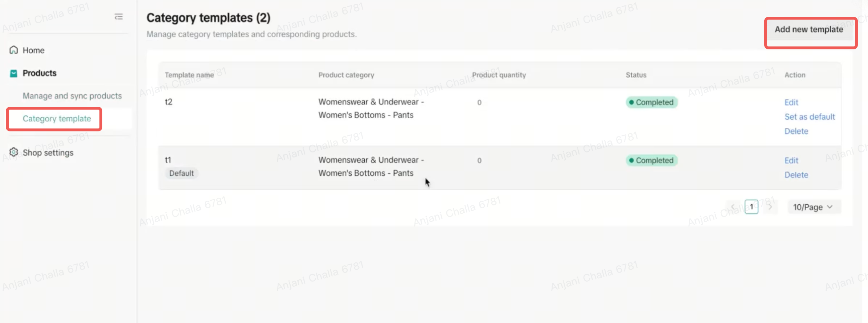This screenshot has width=868, height=323.
Task: Delete the t1 default template
Action: (796, 175)
